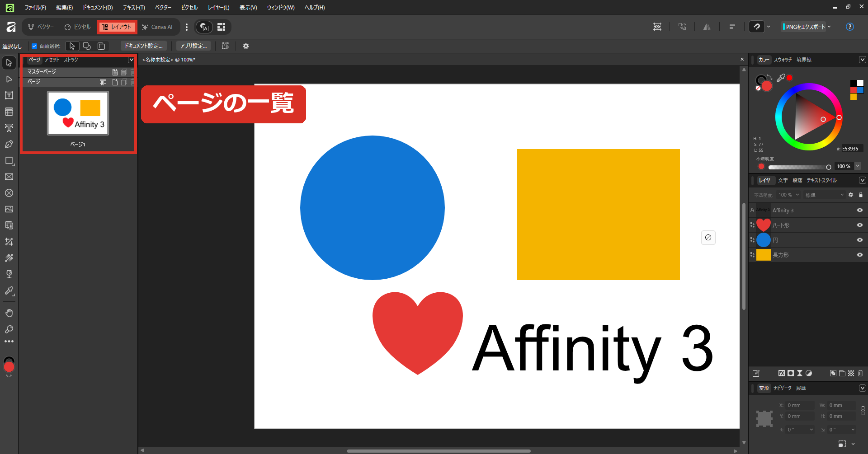Hide the 長方形 layer

pyautogui.click(x=860, y=255)
